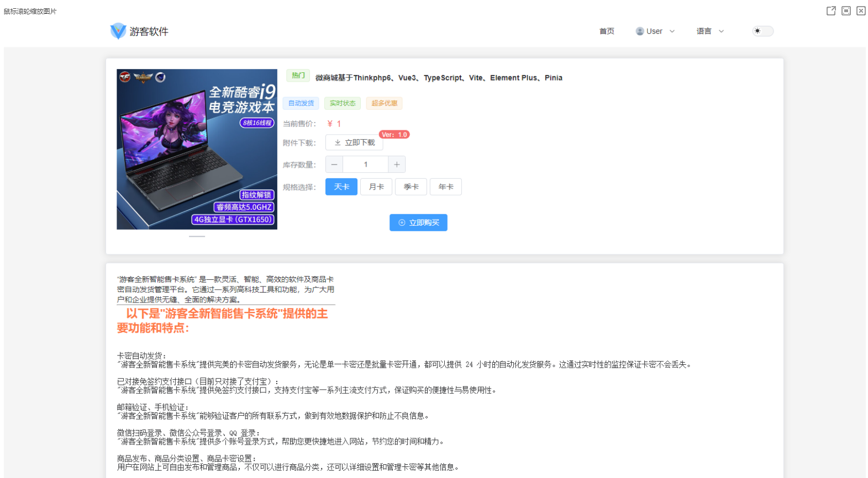
Task: Click the User avatar icon
Action: 640,31
